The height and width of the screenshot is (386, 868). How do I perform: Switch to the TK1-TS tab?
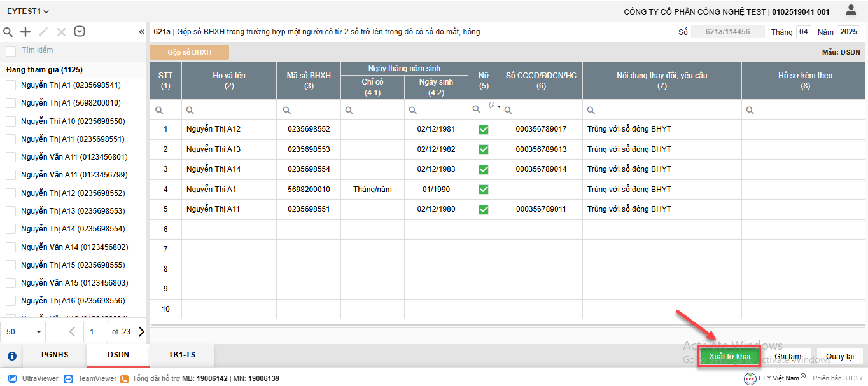pos(181,355)
